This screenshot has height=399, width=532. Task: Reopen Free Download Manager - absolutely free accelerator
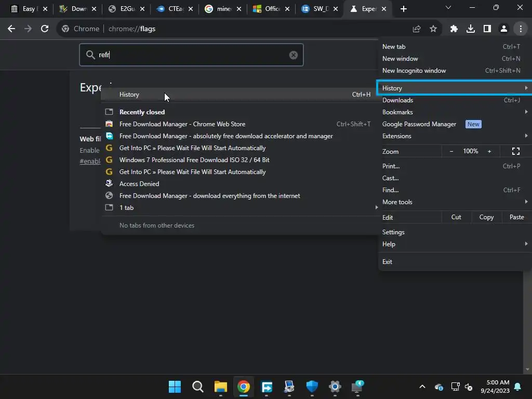(x=240, y=136)
